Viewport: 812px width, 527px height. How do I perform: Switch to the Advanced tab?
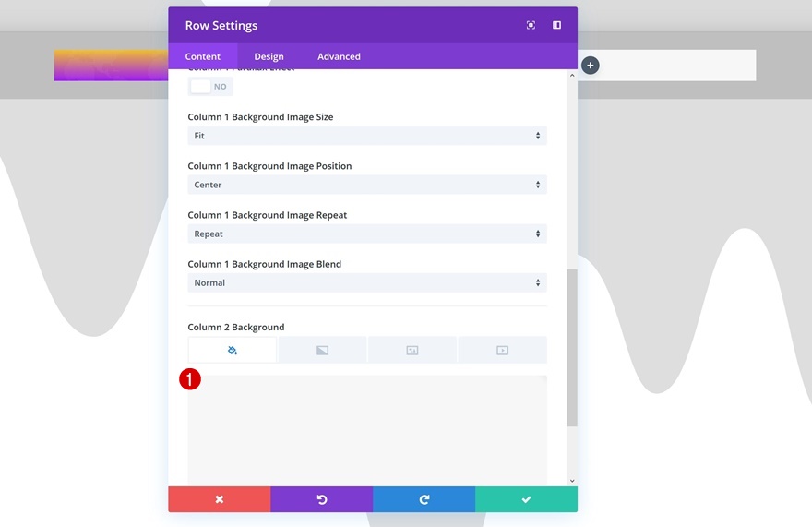tap(340, 56)
